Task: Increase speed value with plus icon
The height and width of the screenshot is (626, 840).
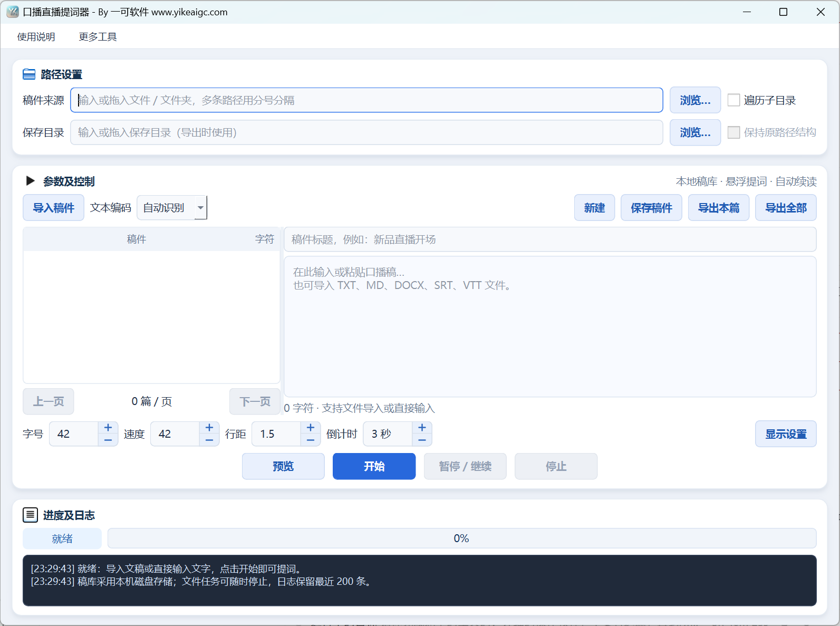Action: 209,428
